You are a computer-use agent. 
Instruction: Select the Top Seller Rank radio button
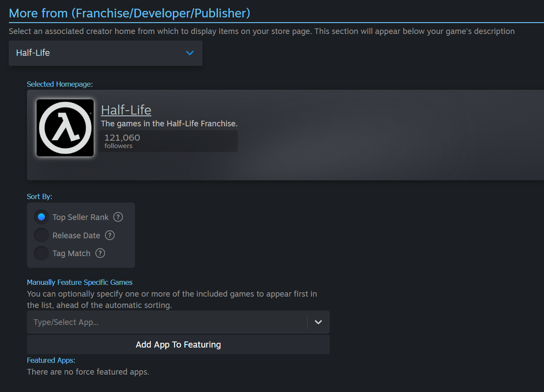pyautogui.click(x=41, y=217)
